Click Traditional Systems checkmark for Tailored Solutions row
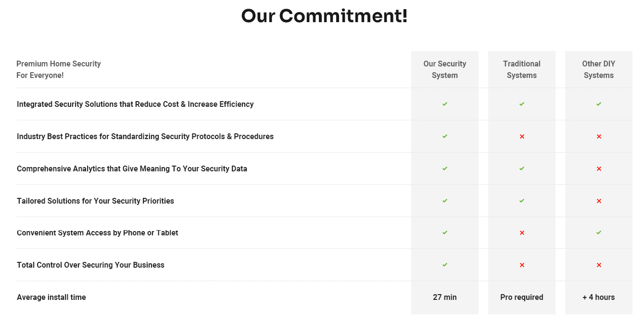Viewport: 644px width, 323px height. 522,201
